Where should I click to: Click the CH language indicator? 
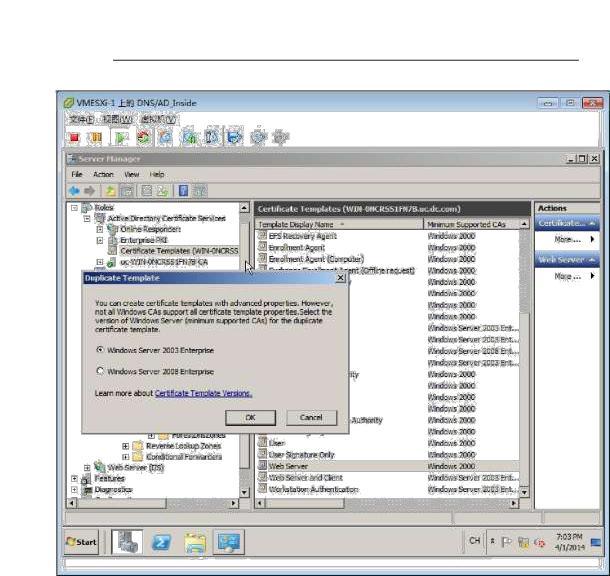pyautogui.click(x=475, y=541)
